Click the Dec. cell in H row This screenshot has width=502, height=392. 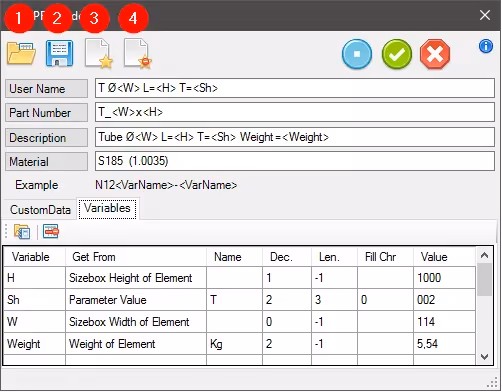287,278
